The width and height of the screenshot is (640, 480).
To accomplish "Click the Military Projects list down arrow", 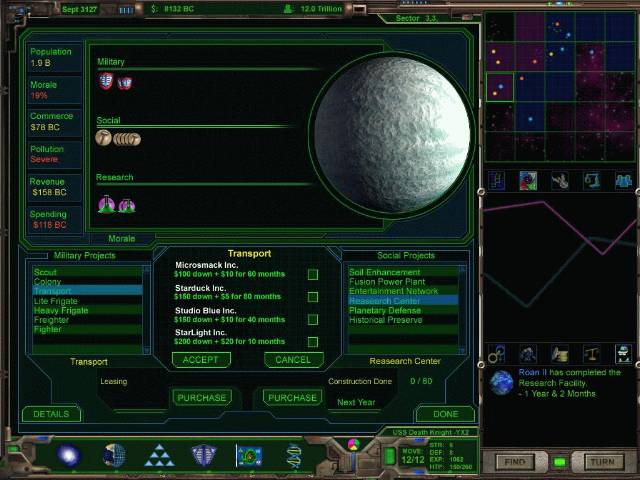I will coord(147,351).
